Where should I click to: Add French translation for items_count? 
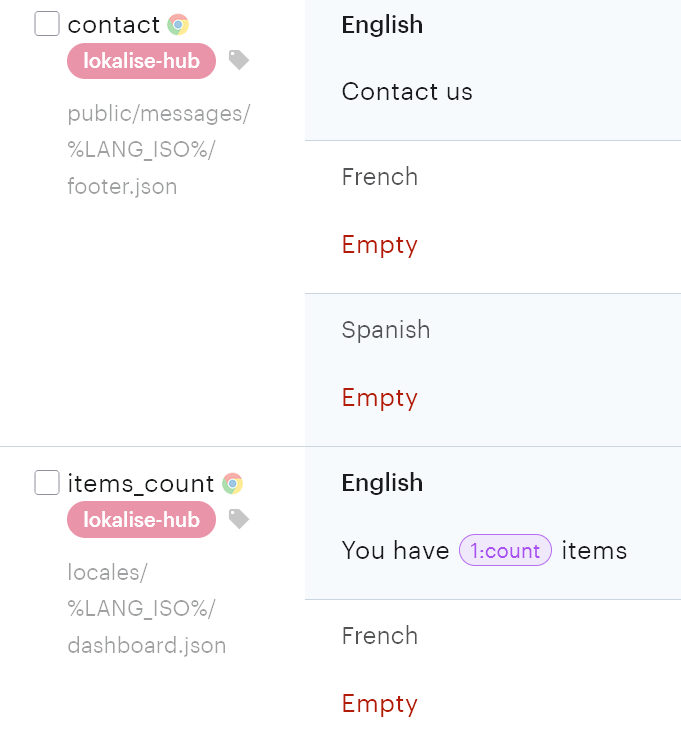pyautogui.click(x=379, y=704)
